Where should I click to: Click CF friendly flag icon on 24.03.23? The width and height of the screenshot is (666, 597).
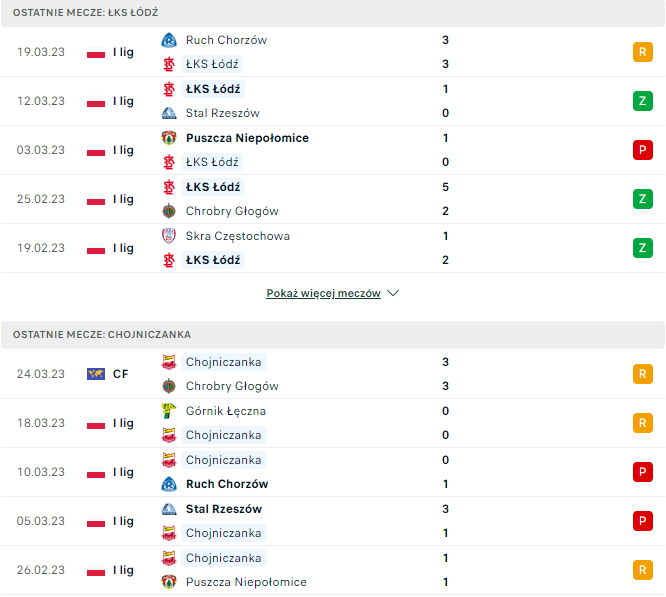(96, 374)
